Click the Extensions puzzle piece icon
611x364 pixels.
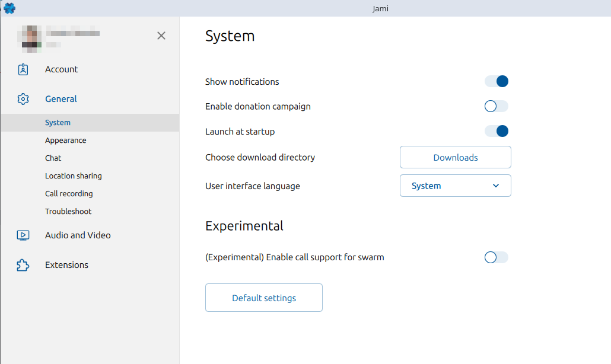23,265
